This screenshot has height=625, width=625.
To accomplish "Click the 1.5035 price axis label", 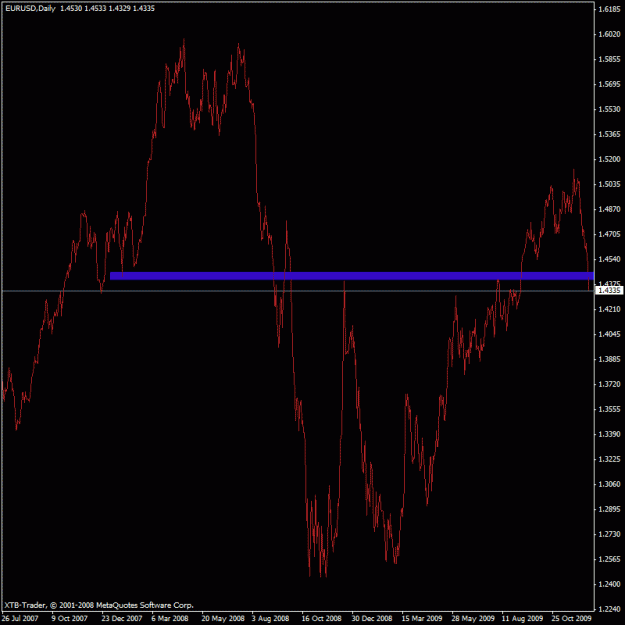I will 609,184.
